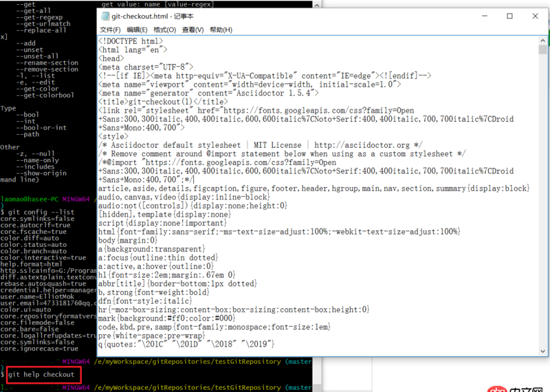Image resolution: width=550 pixels, height=392 pixels.
Task: Click 'core.autocrlf=true' in terminal output
Action: tap(35, 225)
